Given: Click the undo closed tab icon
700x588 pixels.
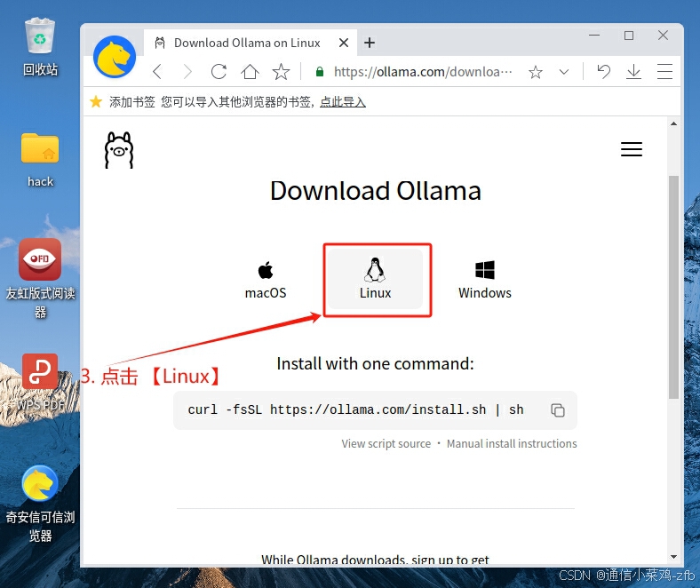Looking at the screenshot, I should [603, 71].
